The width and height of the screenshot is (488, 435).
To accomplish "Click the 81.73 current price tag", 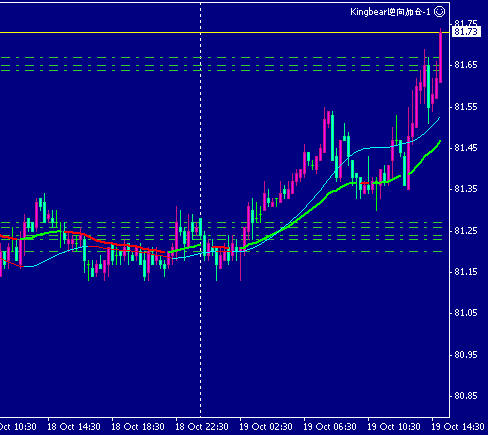I will pyautogui.click(x=466, y=32).
